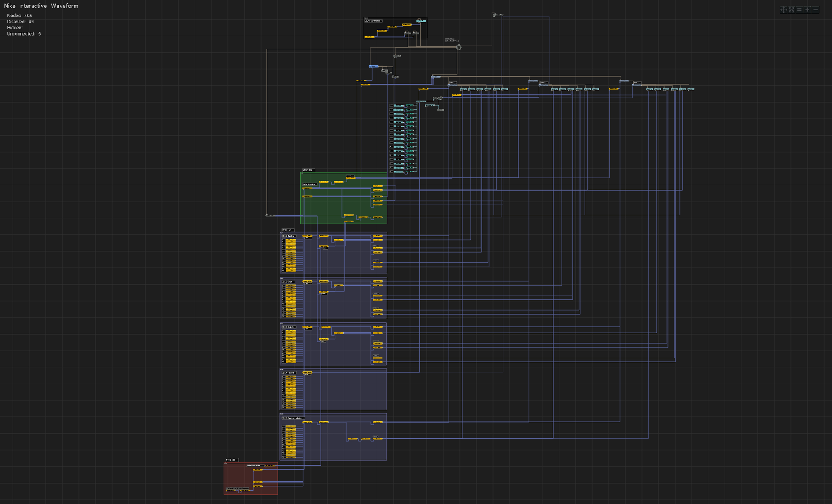Click the pan view arrows icon
The height and width of the screenshot is (504, 832).
pos(783,10)
